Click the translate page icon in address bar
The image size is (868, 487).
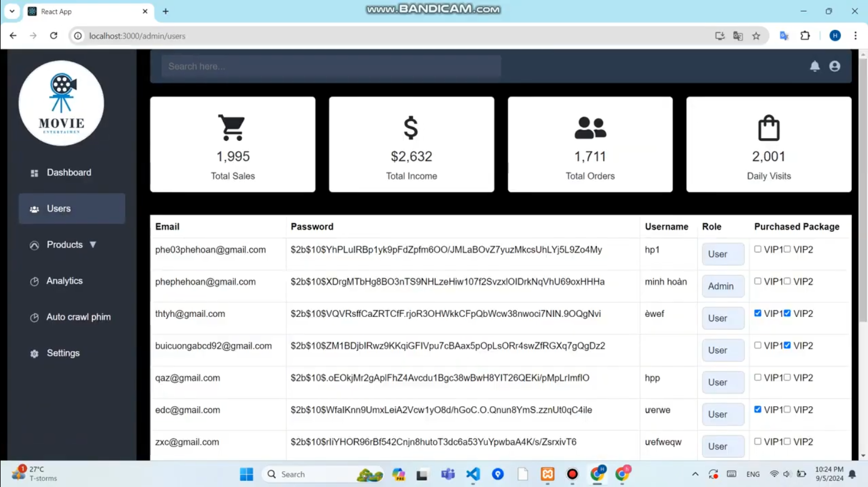738,36
